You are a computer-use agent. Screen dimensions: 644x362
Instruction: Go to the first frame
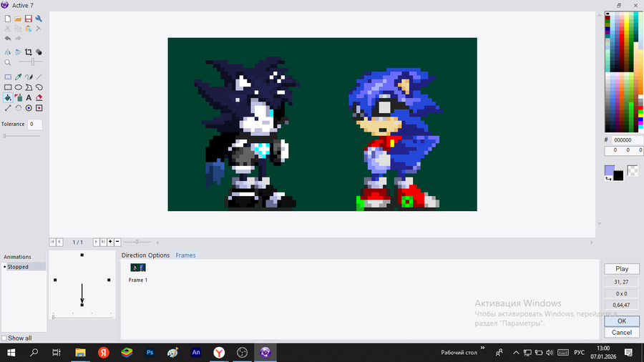click(52, 242)
